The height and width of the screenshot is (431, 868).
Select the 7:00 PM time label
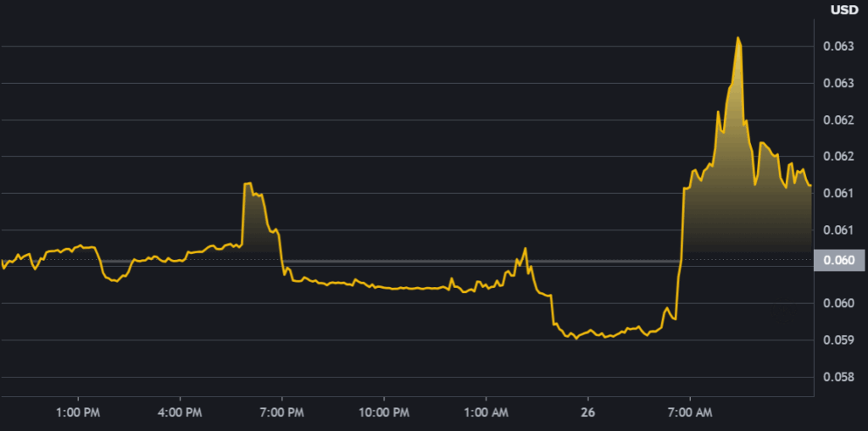[x=282, y=412]
